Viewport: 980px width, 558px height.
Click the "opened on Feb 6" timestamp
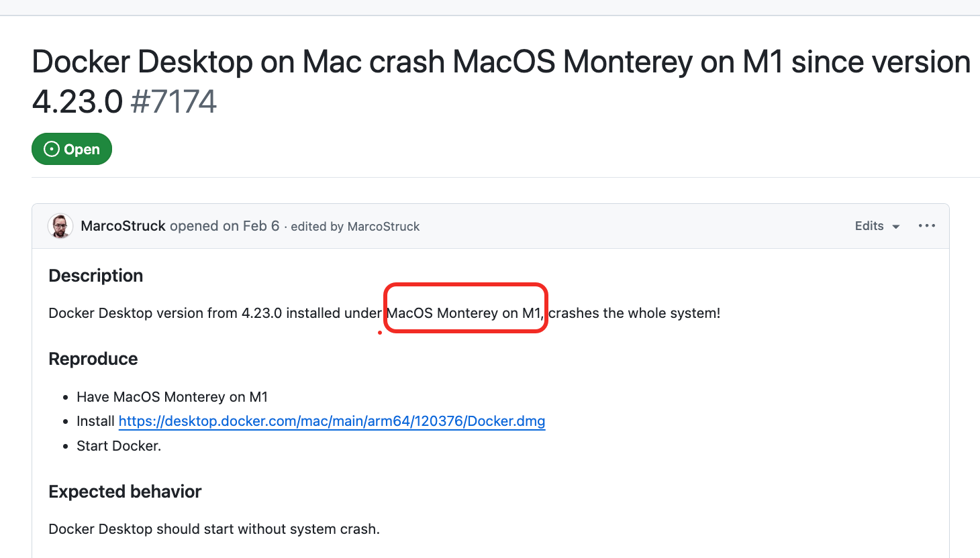point(224,226)
